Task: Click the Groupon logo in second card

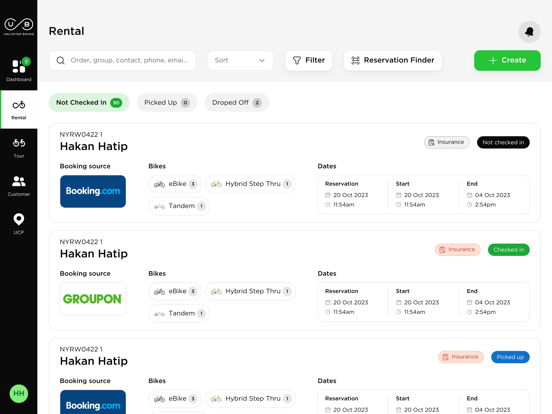Action: tap(93, 299)
